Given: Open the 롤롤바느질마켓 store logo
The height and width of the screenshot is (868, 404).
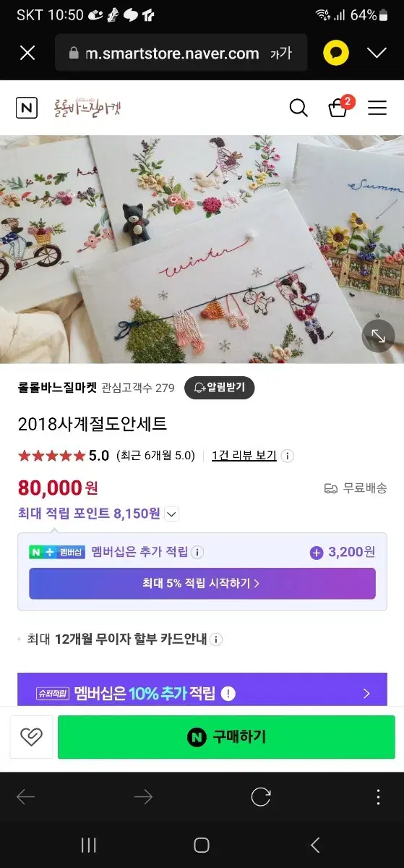Looking at the screenshot, I should (87, 108).
